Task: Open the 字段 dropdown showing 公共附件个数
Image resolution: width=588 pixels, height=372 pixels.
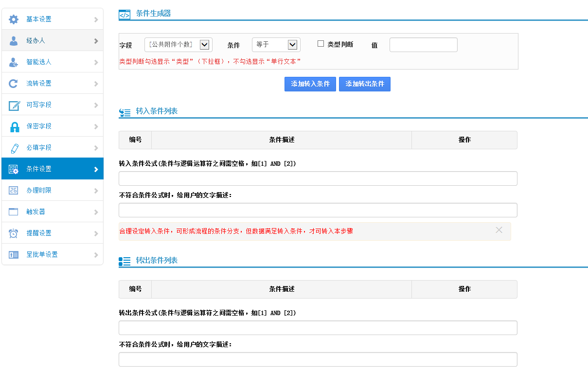Action: tap(178, 45)
